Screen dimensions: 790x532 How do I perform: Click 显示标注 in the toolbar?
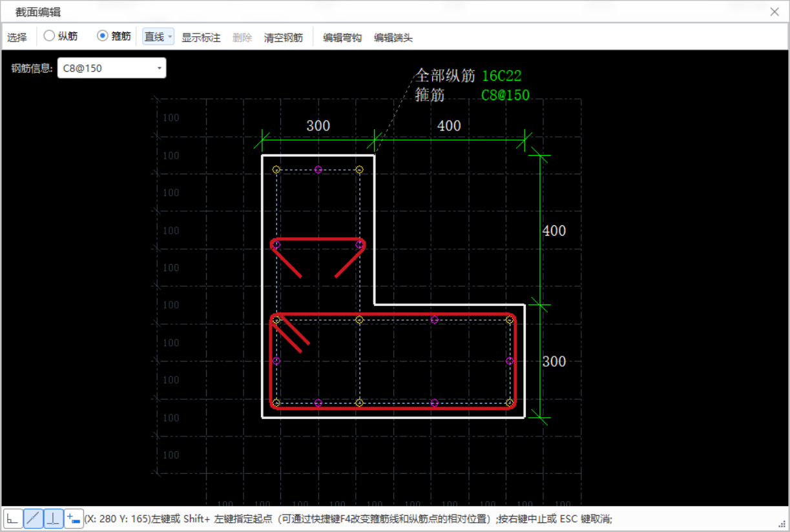[x=201, y=37]
